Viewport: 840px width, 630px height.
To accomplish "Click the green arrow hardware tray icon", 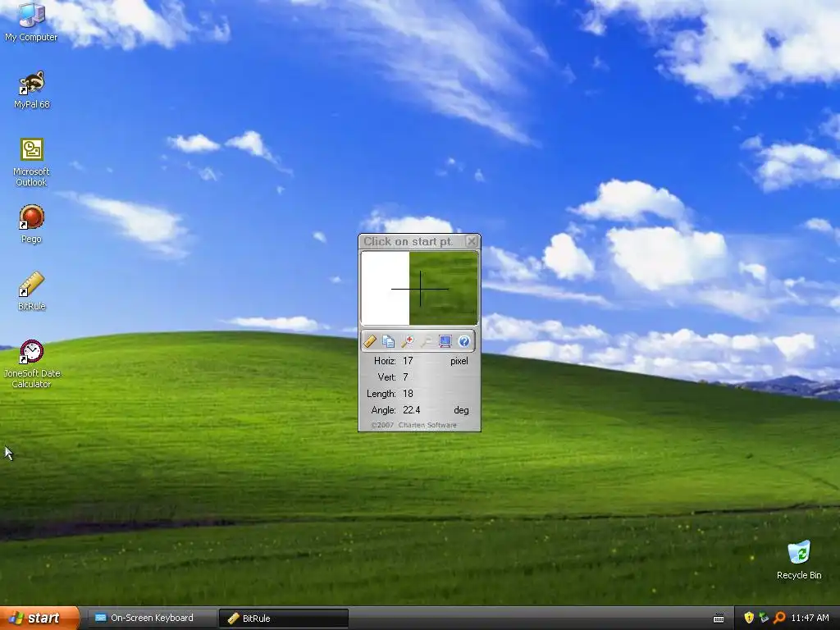I will 764,619.
